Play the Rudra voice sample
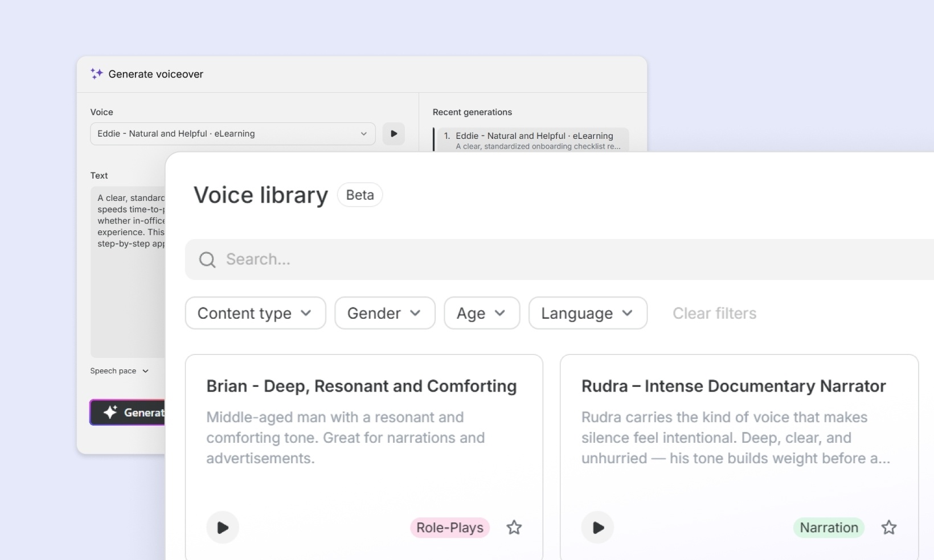The height and width of the screenshot is (560, 934). click(x=597, y=528)
